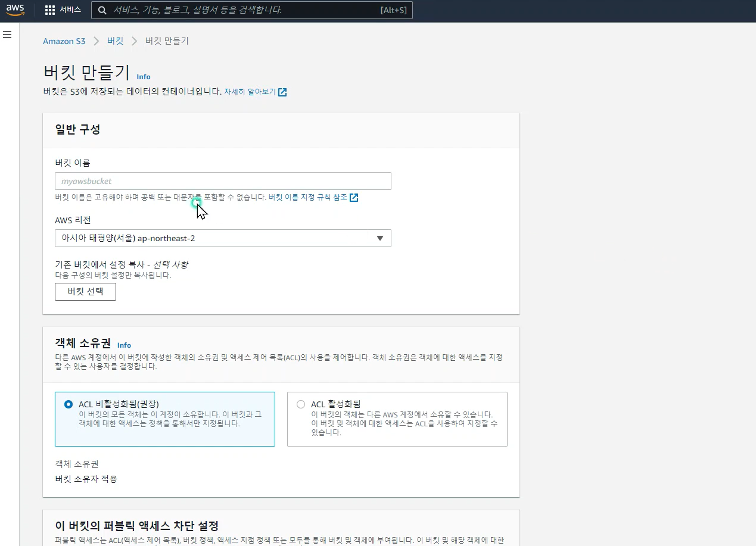Click the region dropdown arrow
The height and width of the screenshot is (546, 756).
tap(380, 238)
